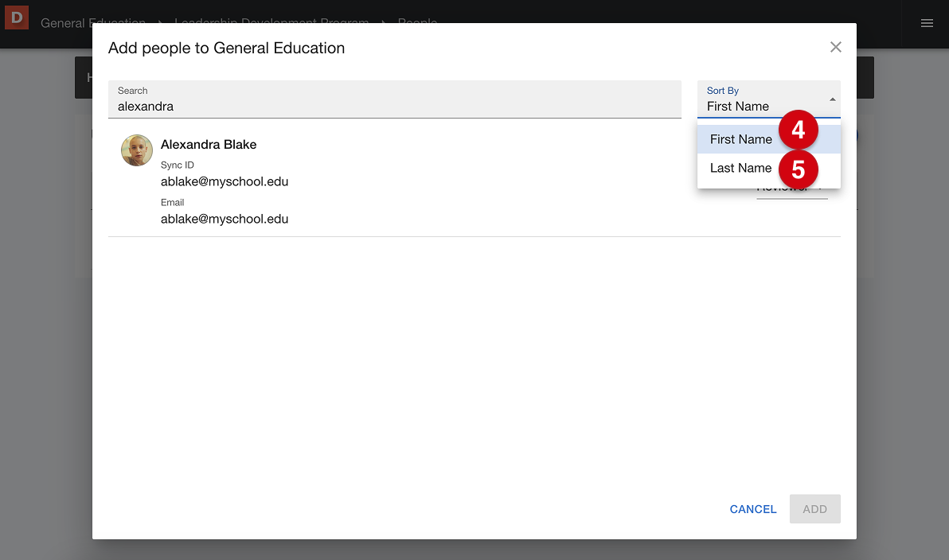949x560 pixels.
Task: Click the disabled ADD button
Action: point(814,509)
